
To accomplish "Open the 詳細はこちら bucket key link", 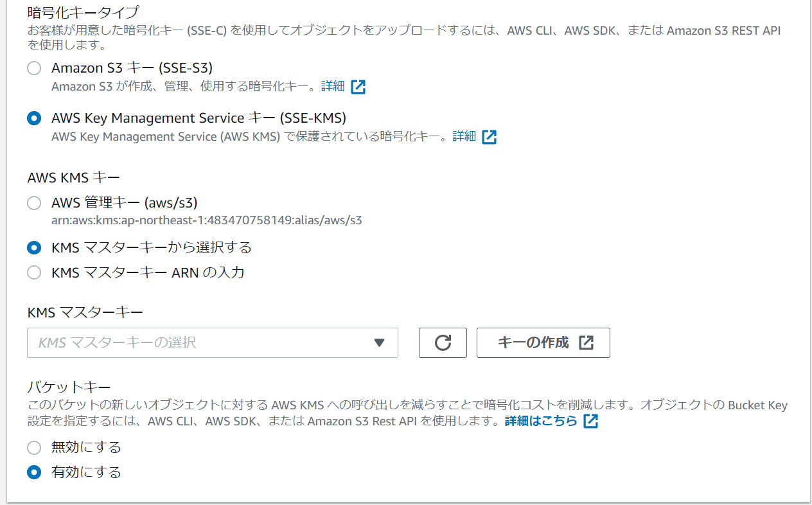I will [x=541, y=421].
